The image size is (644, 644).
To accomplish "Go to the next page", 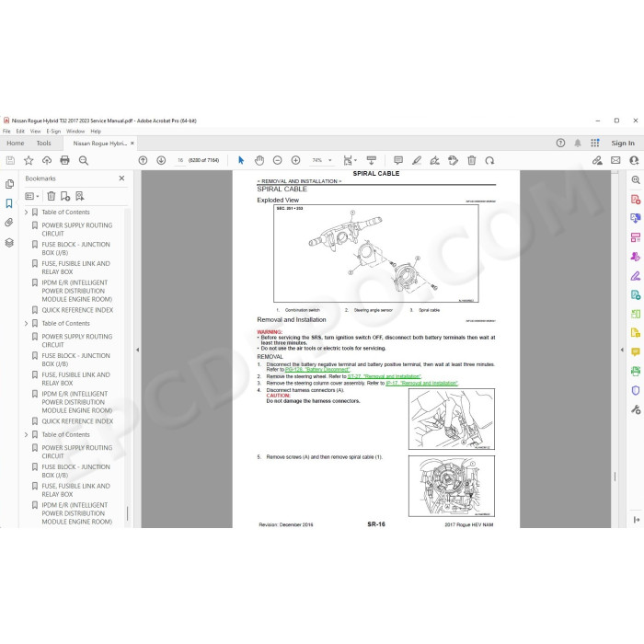I will 161,160.
